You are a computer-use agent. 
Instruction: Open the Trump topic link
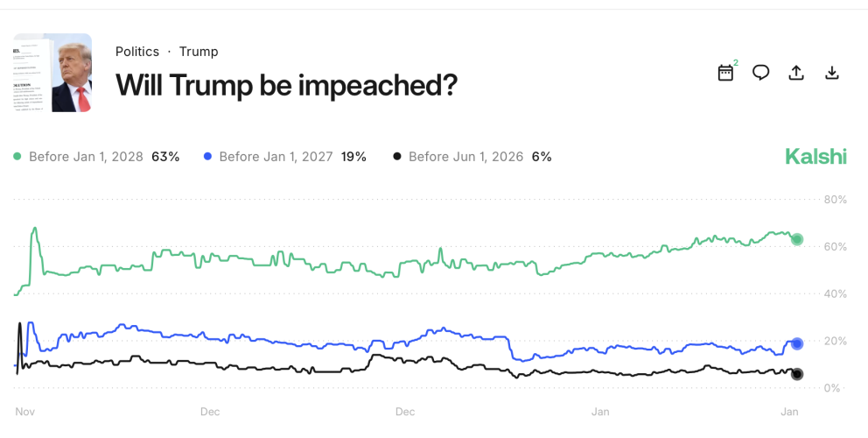tap(199, 52)
